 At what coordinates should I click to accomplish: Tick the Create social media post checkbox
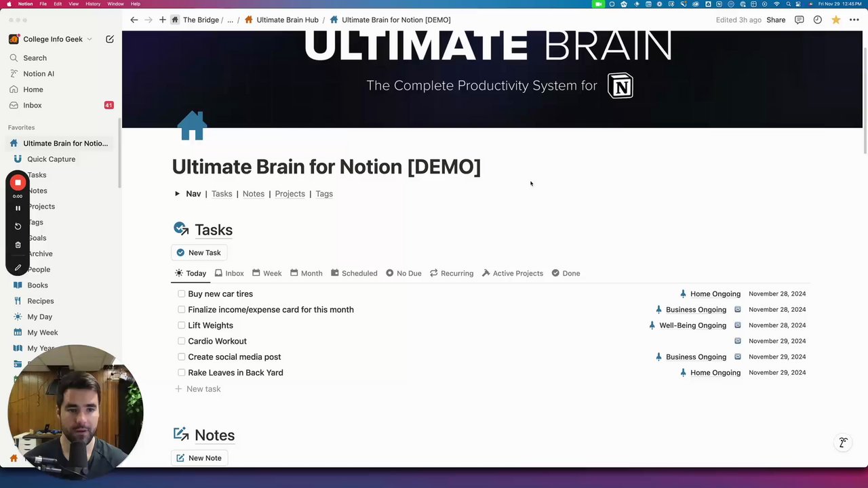coord(181,357)
